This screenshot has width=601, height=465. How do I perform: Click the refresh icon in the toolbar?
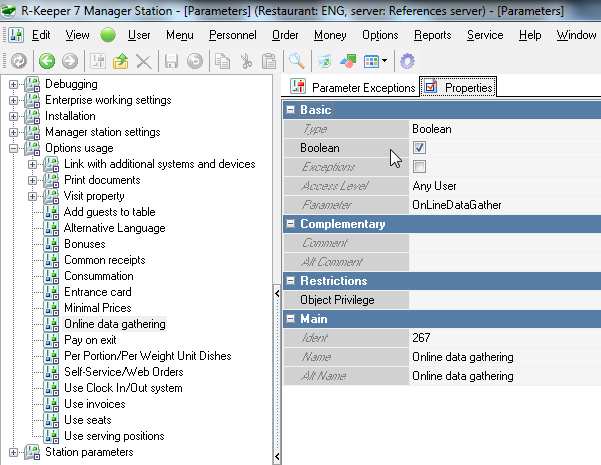click(x=19, y=61)
